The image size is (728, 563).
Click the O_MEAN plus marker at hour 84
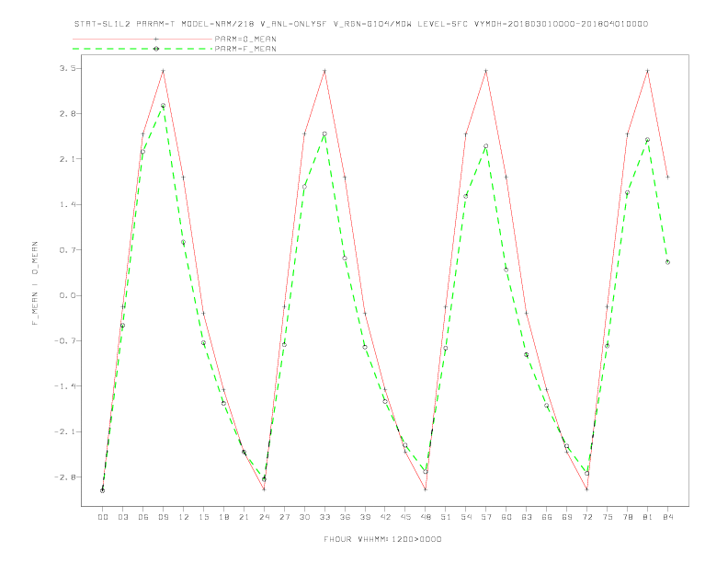pyautogui.click(x=667, y=177)
